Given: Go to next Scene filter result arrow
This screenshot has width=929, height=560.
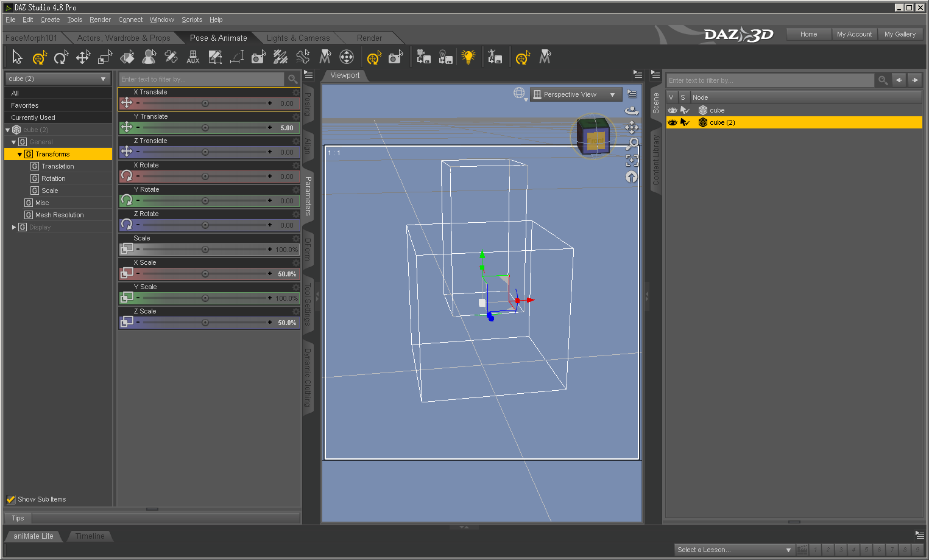Looking at the screenshot, I should click(915, 80).
